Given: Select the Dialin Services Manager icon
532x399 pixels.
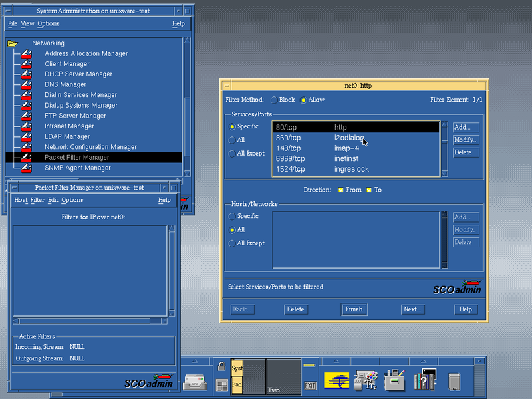Looking at the screenshot, I should [x=26, y=95].
